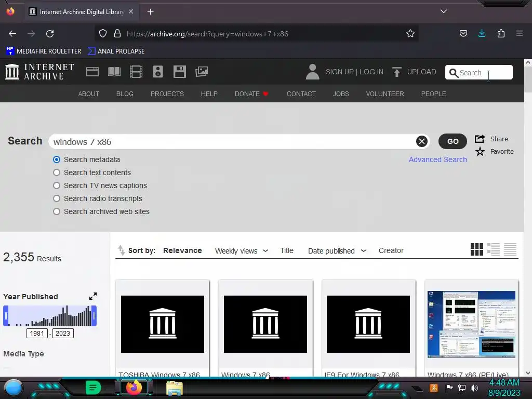This screenshot has height=399, width=532.
Task: Select Search radio transcripts option
Action: pos(57,198)
